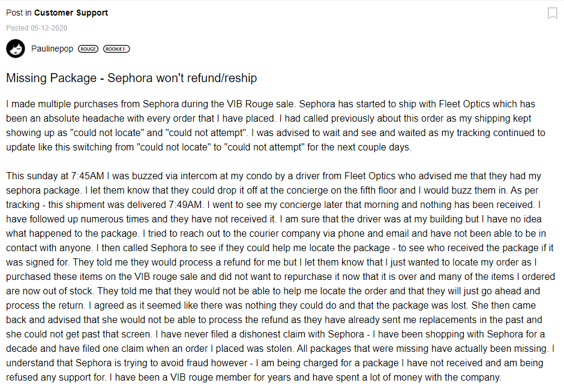The image size is (564, 392).
Task: Click the ROOKIE rank badge
Action: 116,49
